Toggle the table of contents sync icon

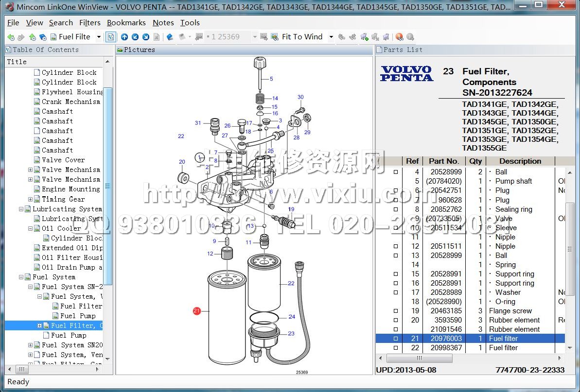point(111,37)
